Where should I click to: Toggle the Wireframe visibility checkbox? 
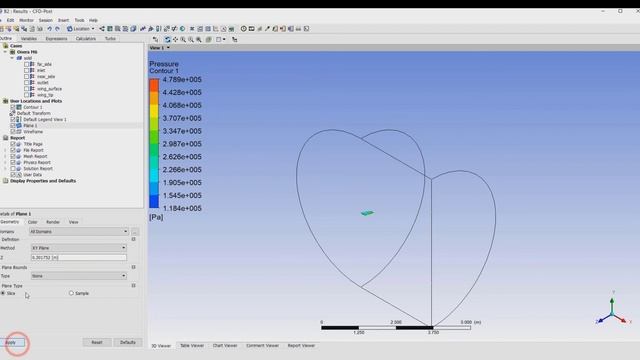tap(13, 131)
